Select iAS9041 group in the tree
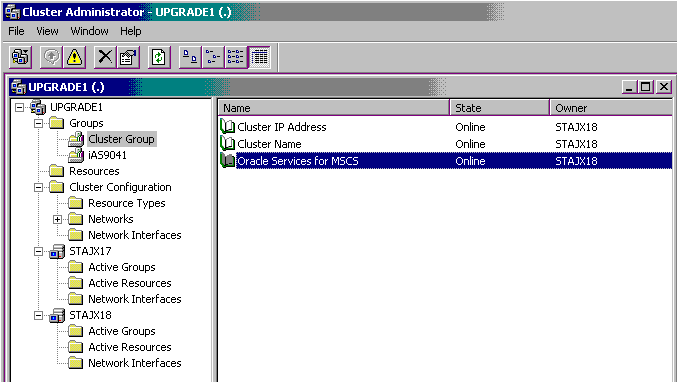The image size is (677, 382). point(108,155)
